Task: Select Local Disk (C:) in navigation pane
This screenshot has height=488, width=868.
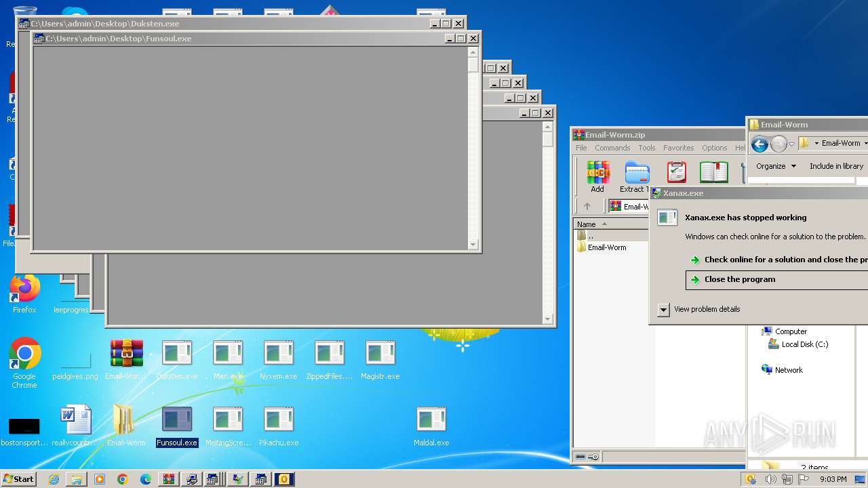Action: point(798,344)
